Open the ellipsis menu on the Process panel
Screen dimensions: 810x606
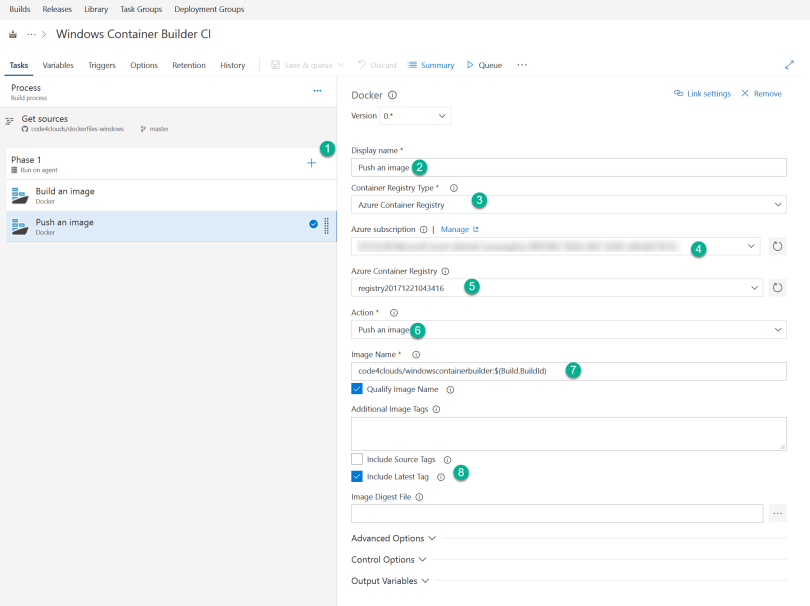[317, 90]
